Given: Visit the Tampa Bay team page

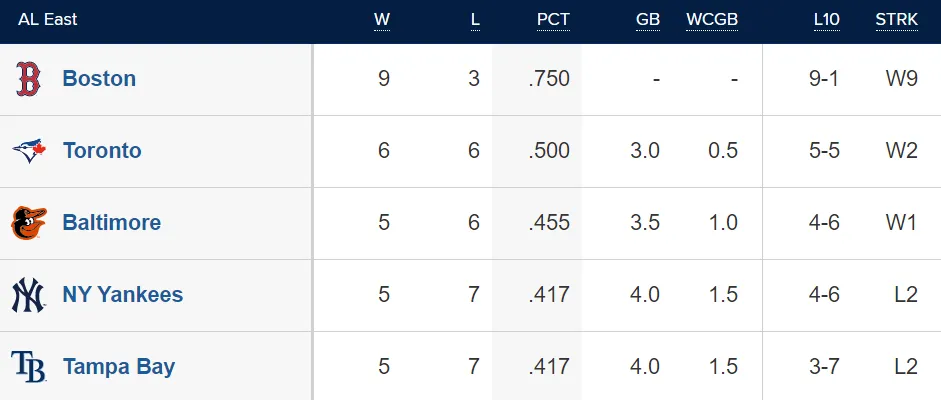Looking at the screenshot, I should (118, 367).
